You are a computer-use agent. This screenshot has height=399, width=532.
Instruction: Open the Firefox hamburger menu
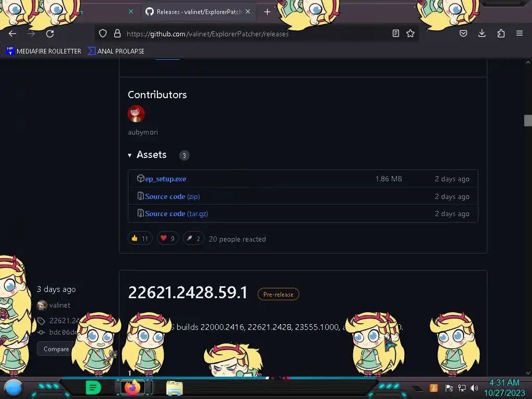(x=520, y=33)
